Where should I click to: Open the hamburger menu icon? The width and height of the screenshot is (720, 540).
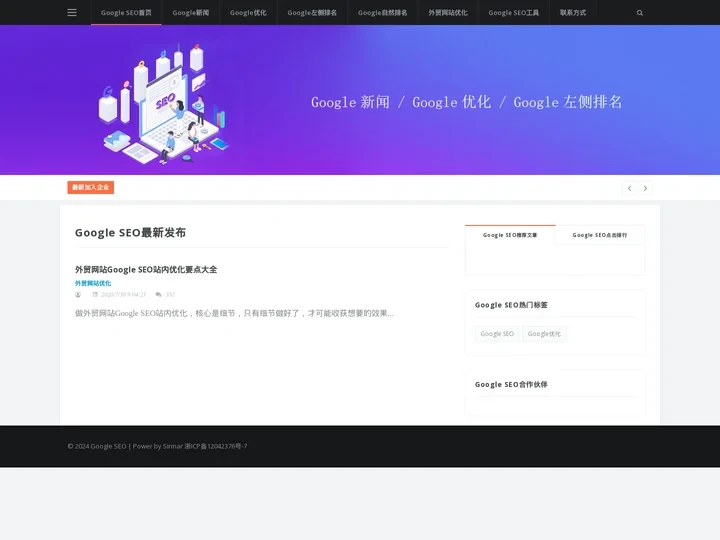[x=72, y=12]
